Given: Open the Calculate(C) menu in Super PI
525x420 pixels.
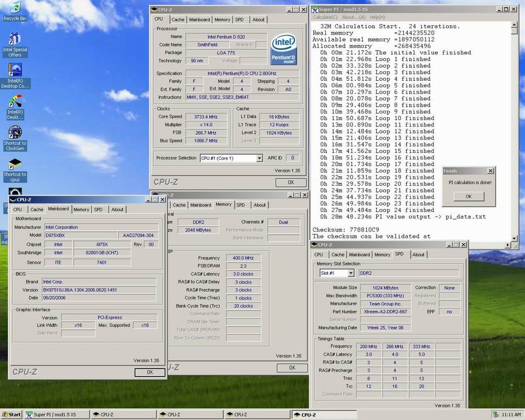Looking at the screenshot, I should (x=325, y=18).
